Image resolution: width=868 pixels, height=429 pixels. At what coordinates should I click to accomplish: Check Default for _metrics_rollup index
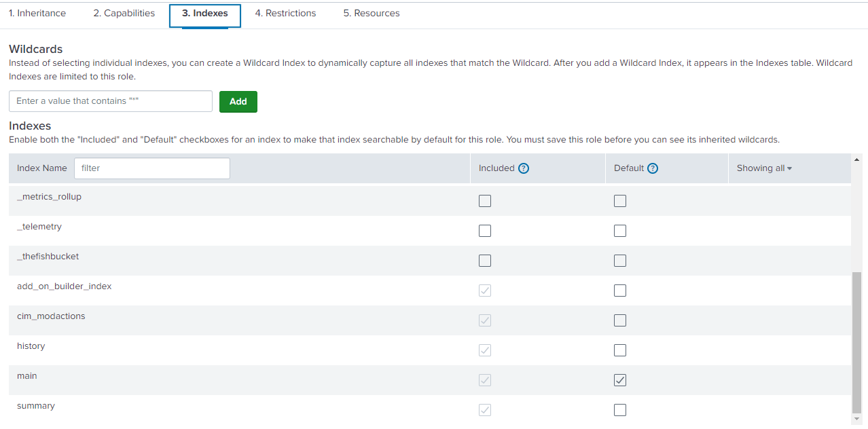[x=620, y=201]
